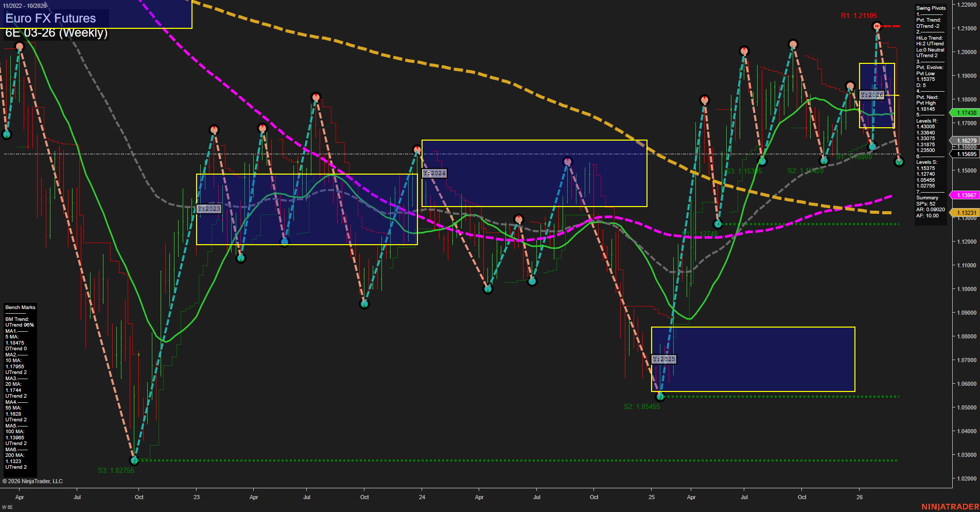Collapse the Bench Marks info panel
The image size is (980, 512).
[x=20, y=307]
